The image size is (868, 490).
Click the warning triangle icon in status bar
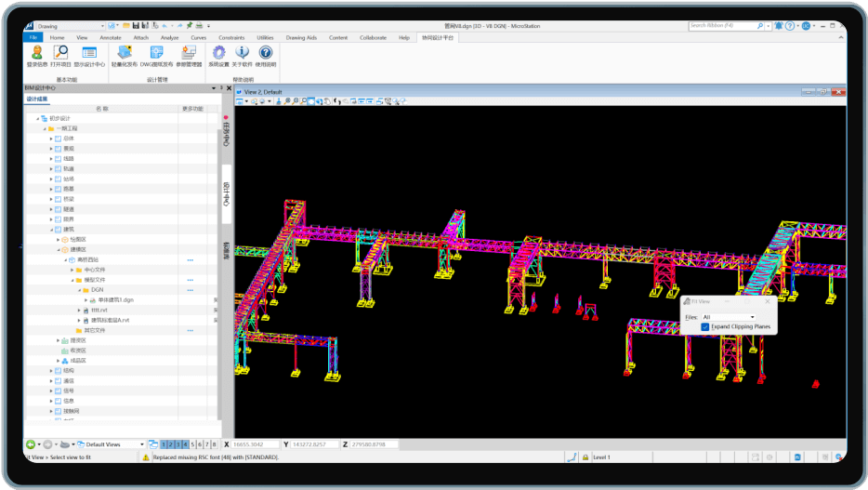(146, 457)
